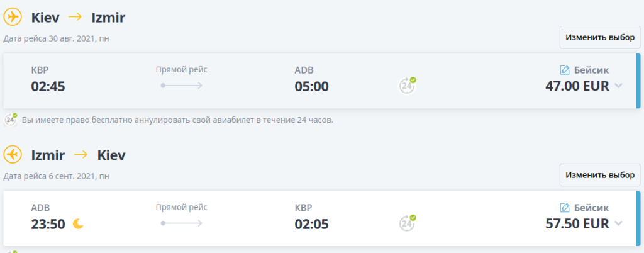This screenshot has height=253, width=644.
Task: Click the 24-hour cancellation icon on the 47.00 EUR flight
Action: tap(408, 85)
